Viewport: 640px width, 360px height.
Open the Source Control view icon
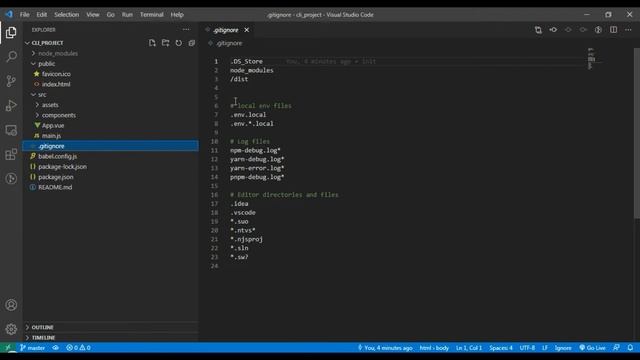click(11, 81)
